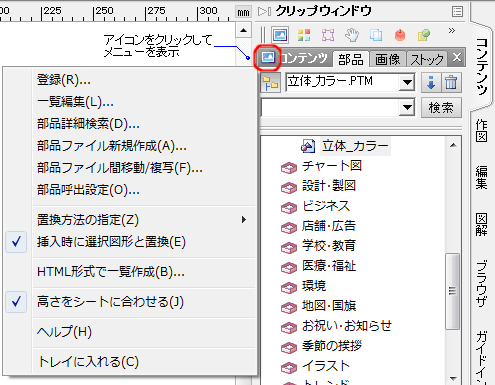Click the canvas vertical scroll up arrow

click(244, 30)
